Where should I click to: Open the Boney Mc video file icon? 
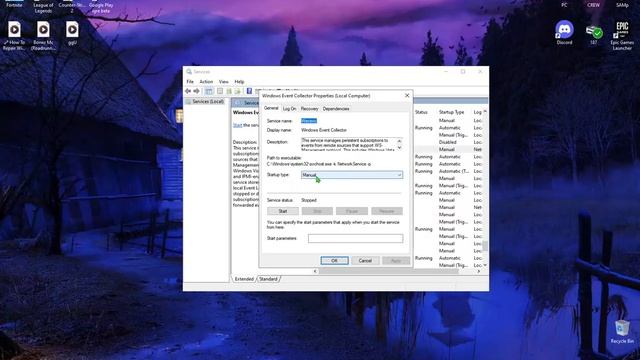pyautogui.click(x=43, y=35)
